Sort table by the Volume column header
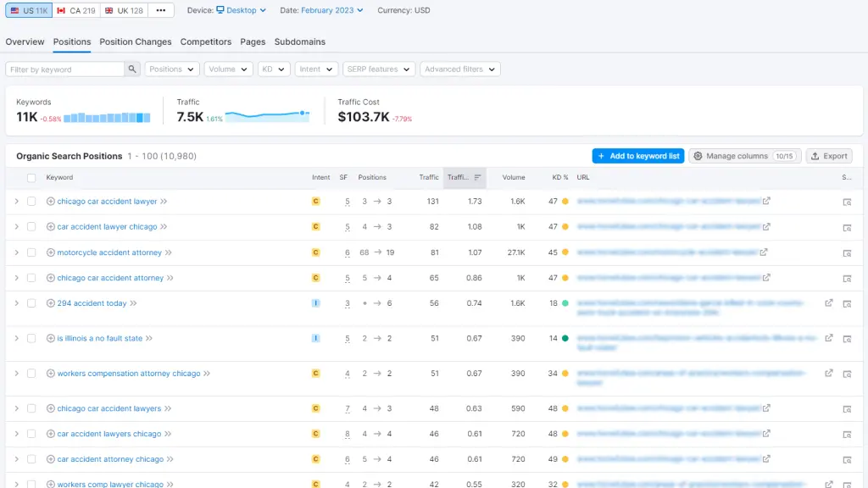This screenshot has height=488, width=868. [513, 178]
